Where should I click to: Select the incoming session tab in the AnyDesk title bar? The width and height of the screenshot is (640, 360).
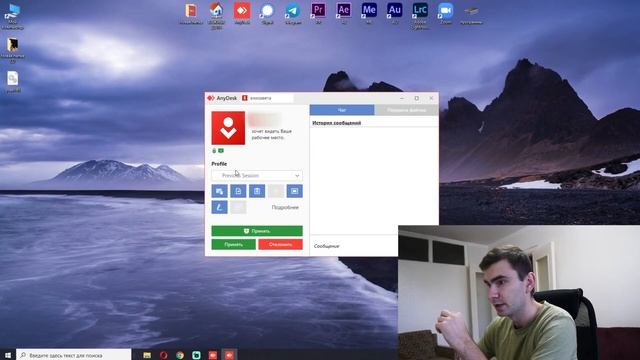click(267, 98)
